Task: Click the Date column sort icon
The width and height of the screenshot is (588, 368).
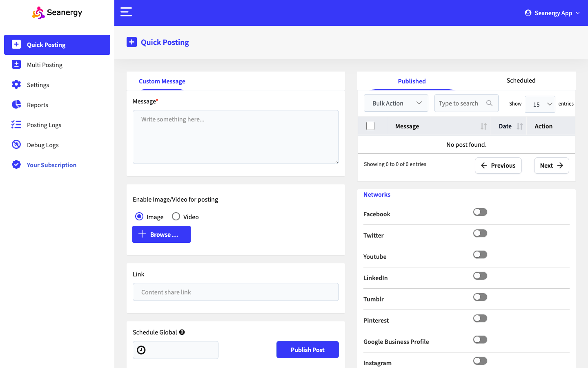Action: tap(519, 126)
